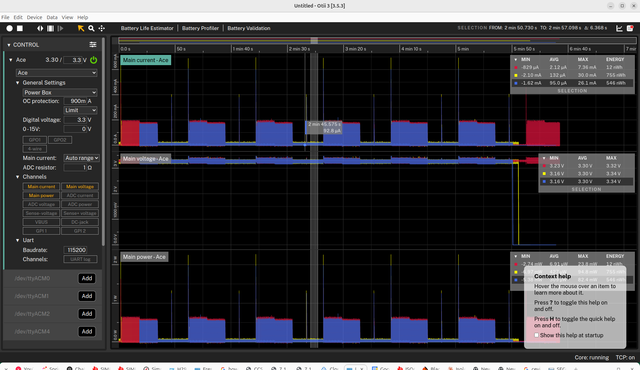Open the Power Box supply dropdown
The width and height of the screenshot is (640, 370).
(x=60, y=93)
